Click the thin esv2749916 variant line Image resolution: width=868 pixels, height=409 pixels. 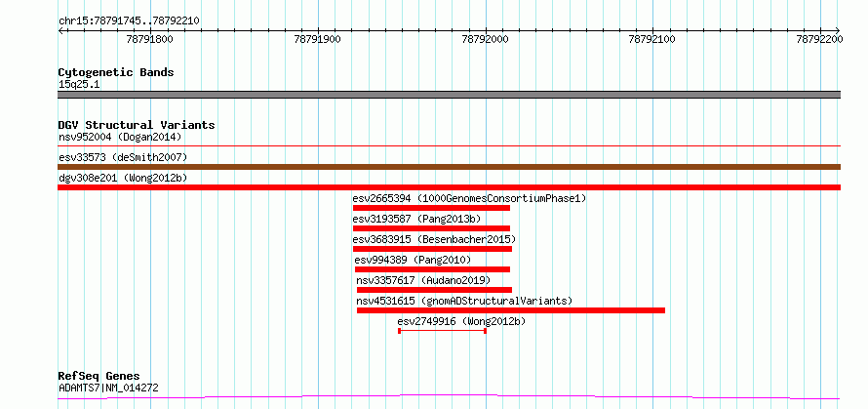coord(443,331)
